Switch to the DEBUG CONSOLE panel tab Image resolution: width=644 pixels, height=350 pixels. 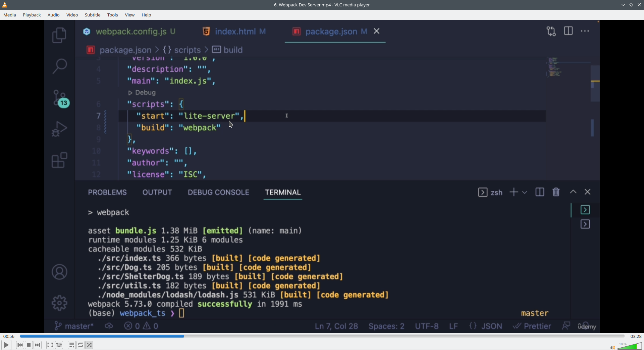click(x=218, y=192)
